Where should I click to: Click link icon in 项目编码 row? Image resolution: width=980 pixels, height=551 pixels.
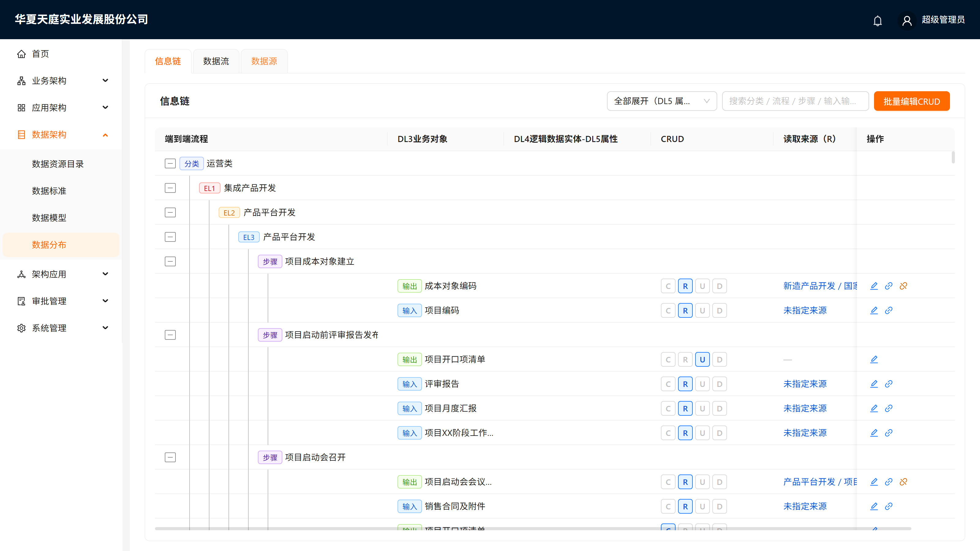pyautogui.click(x=889, y=310)
